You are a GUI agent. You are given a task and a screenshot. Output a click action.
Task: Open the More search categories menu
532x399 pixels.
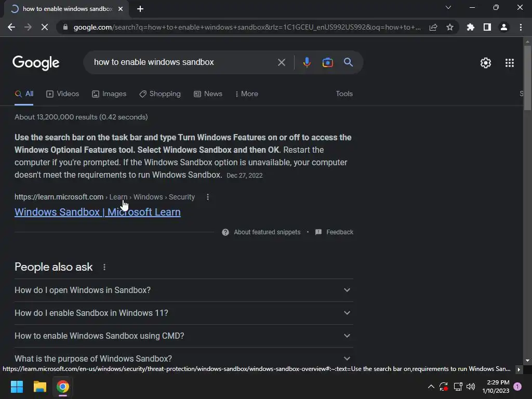point(247,94)
